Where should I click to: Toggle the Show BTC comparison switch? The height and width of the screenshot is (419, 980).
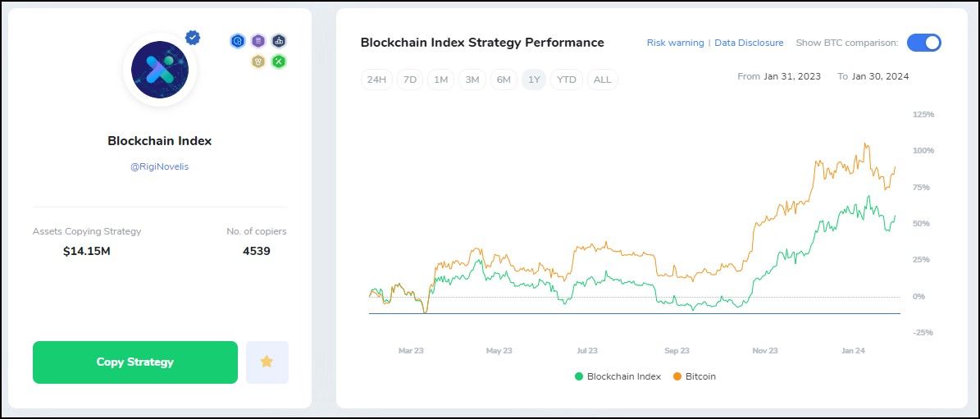pos(923,43)
